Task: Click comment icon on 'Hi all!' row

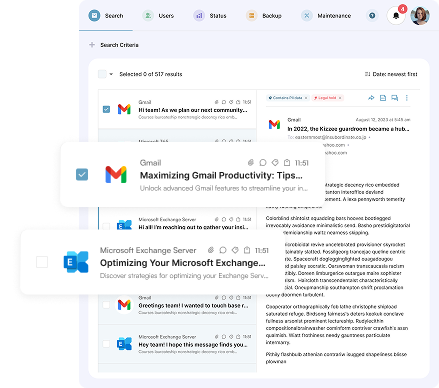Action: point(224,219)
